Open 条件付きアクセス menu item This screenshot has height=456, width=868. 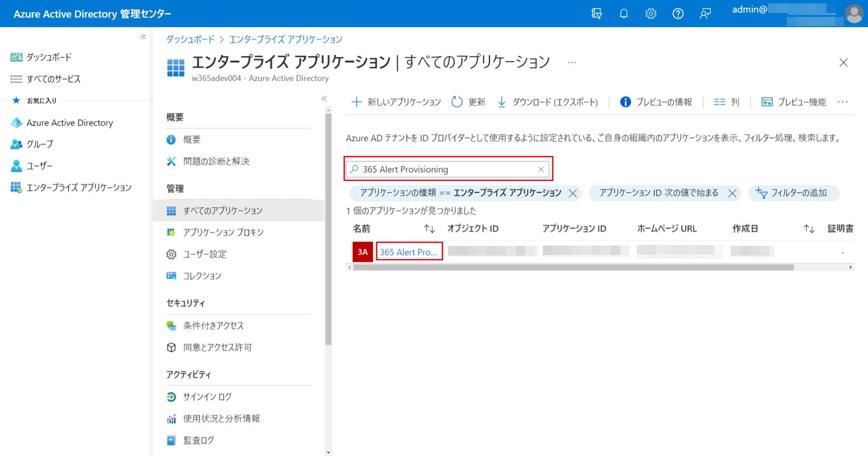tap(213, 326)
